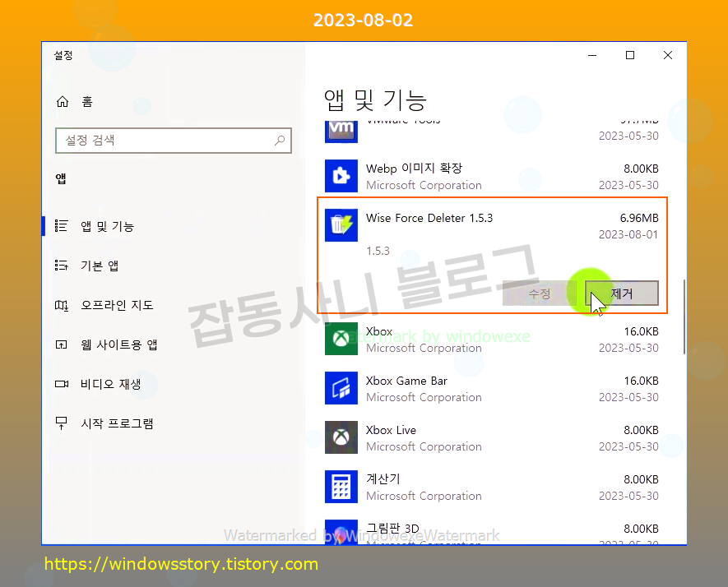
Task: Click the Xbox Game Bar icon
Action: (341, 388)
